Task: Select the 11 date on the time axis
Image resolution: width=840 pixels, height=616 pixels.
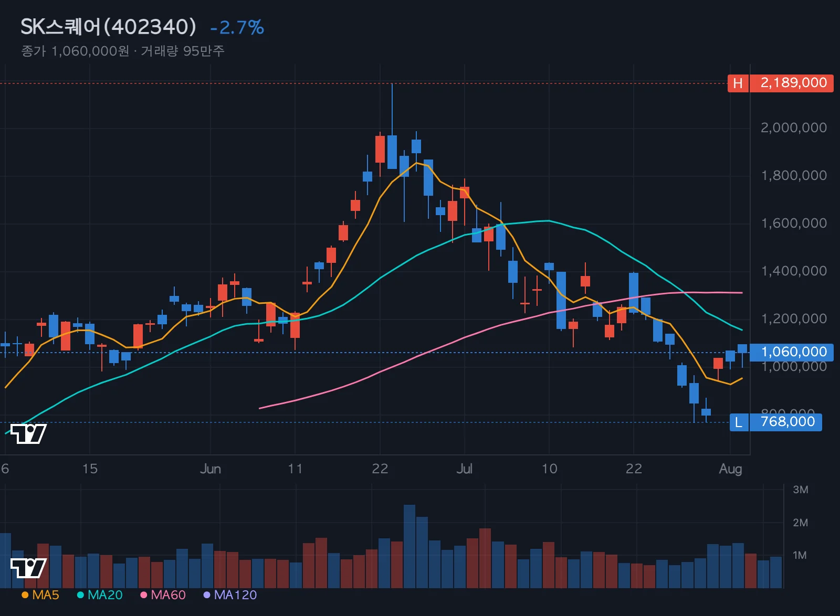Action: click(x=295, y=469)
